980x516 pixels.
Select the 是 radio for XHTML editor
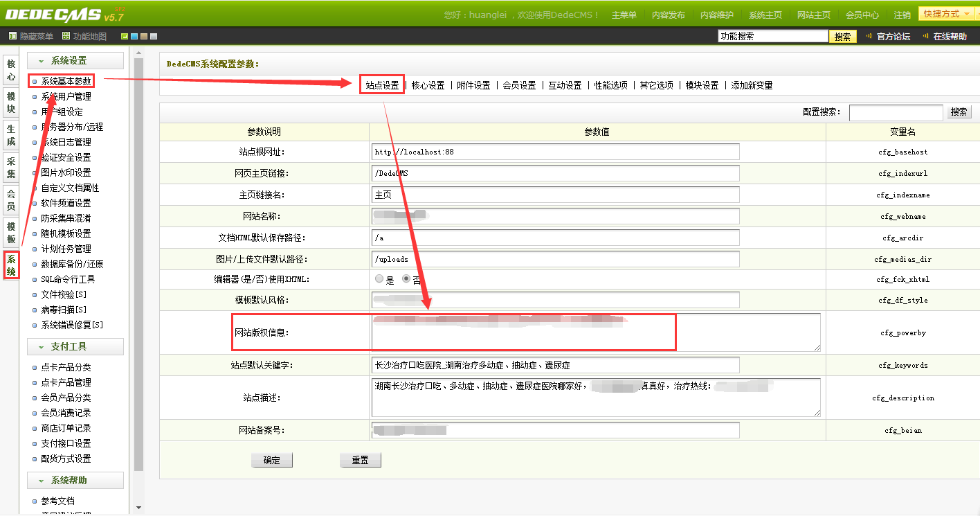coord(379,278)
